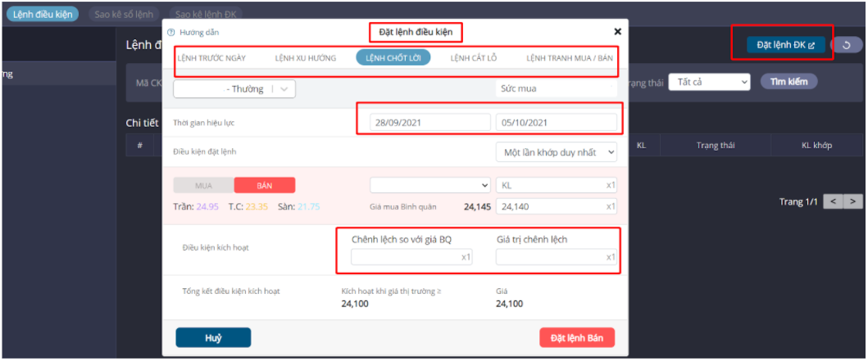Switch to LỆNH XU HƯỚNG tab

(306, 59)
